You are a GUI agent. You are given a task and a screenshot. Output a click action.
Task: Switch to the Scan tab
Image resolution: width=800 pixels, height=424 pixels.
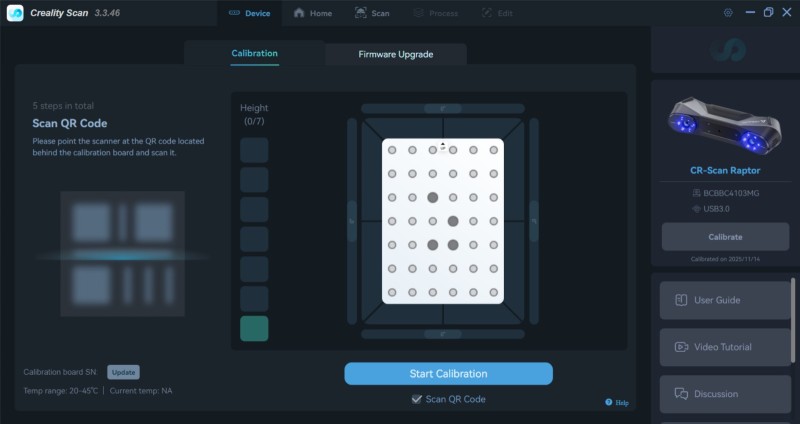(372, 13)
